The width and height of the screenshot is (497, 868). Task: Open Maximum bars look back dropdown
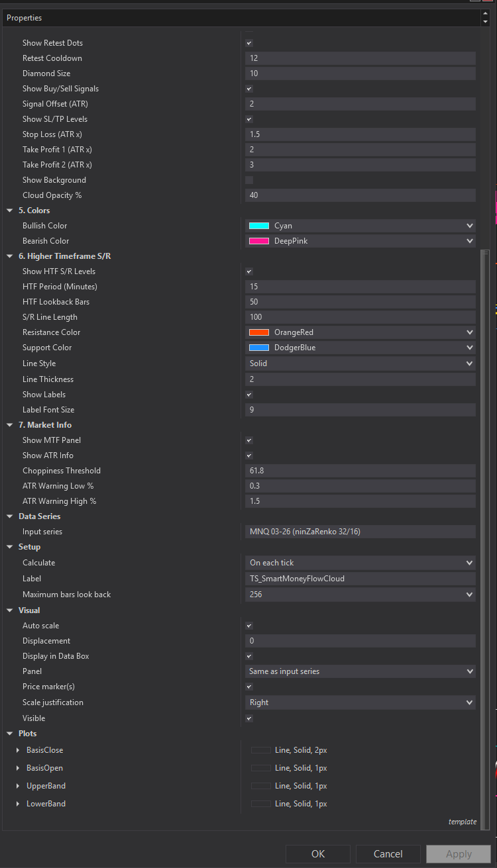(x=360, y=595)
